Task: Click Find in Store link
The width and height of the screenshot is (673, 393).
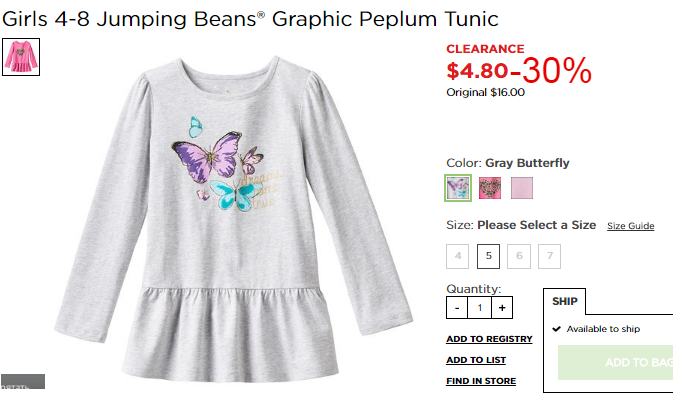Action: (481, 381)
